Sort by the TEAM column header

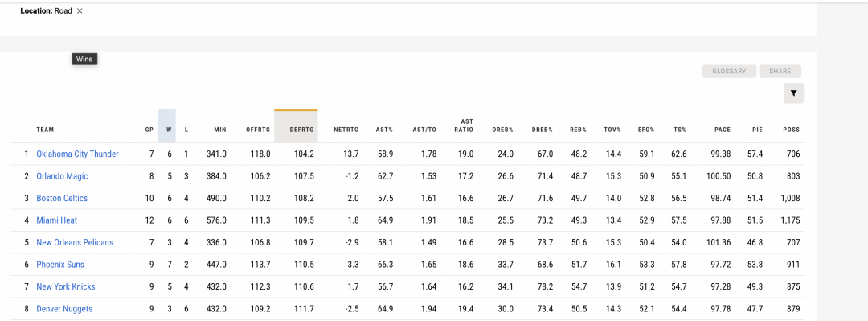click(x=45, y=130)
